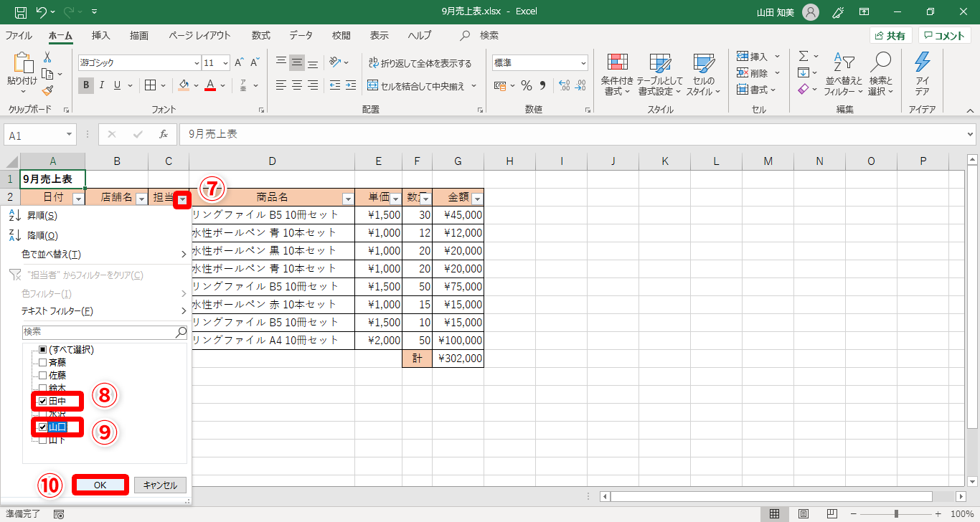Open Format as Table (テーブルとして書式設定)
The width and height of the screenshot is (980, 522).
659,74
